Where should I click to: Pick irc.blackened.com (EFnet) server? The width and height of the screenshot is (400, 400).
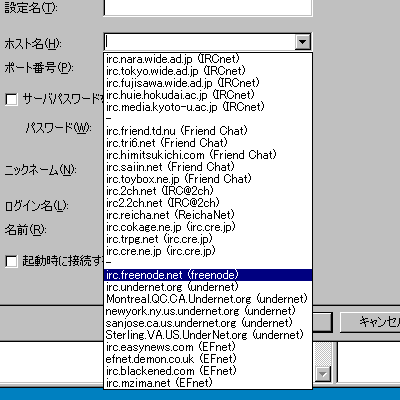[x=208, y=371]
